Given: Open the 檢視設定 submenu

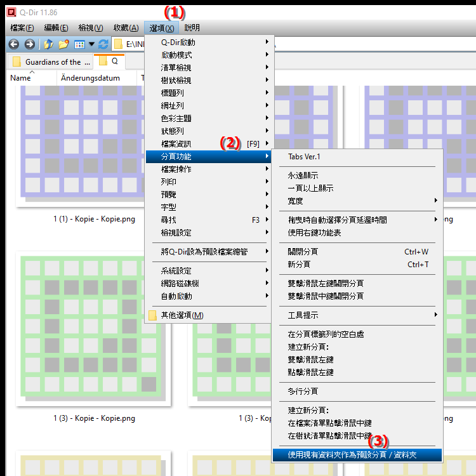Looking at the screenshot, I should click(209, 233).
